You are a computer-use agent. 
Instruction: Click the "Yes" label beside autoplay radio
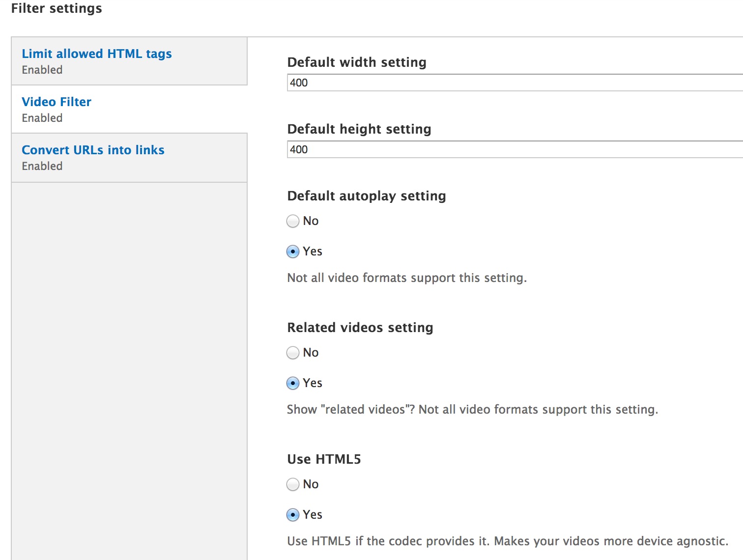[313, 251]
